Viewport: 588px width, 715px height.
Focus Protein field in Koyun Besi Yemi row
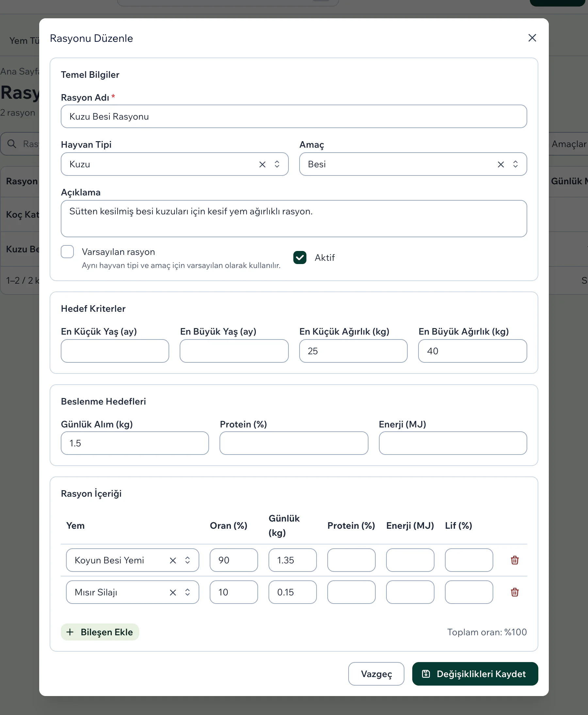pyautogui.click(x=351, y=560)
